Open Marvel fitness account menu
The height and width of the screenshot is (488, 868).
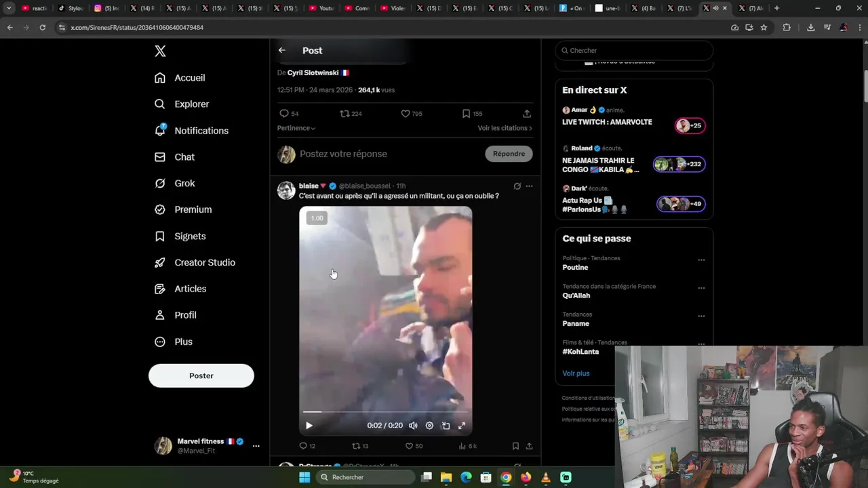point(207,445)
